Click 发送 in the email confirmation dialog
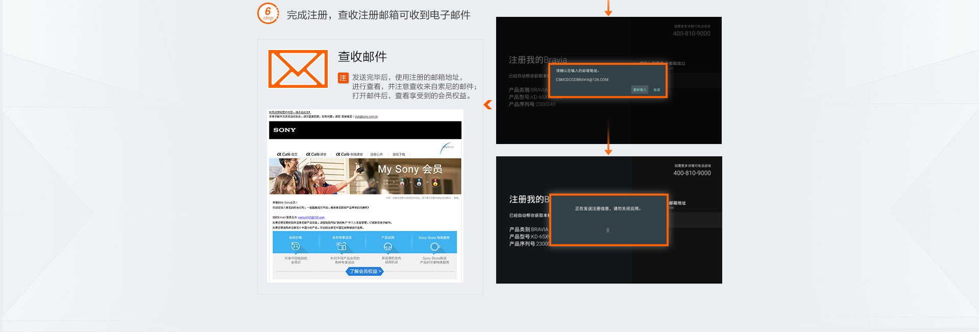The height and width of the screenshot is (332, 980). tap(656, 89)
